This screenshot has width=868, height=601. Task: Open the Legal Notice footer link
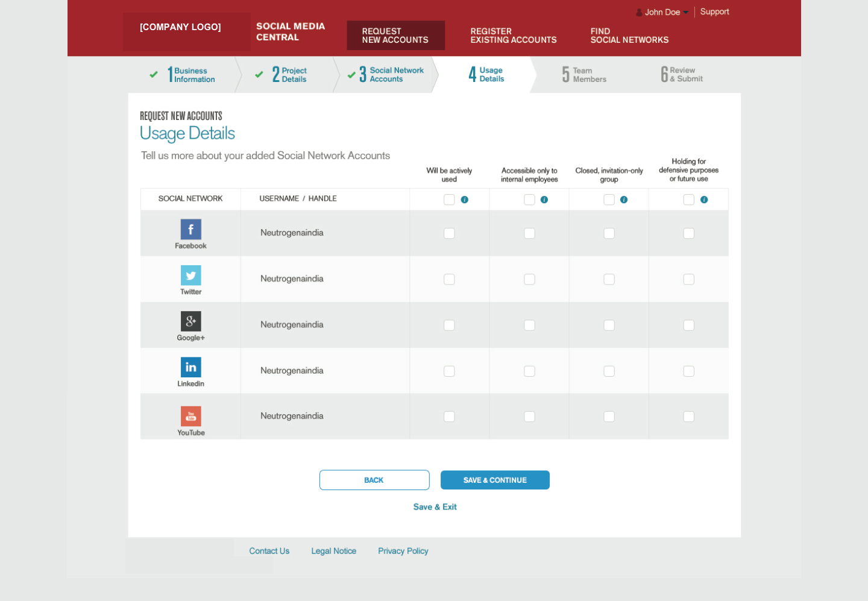pos(334,551)
